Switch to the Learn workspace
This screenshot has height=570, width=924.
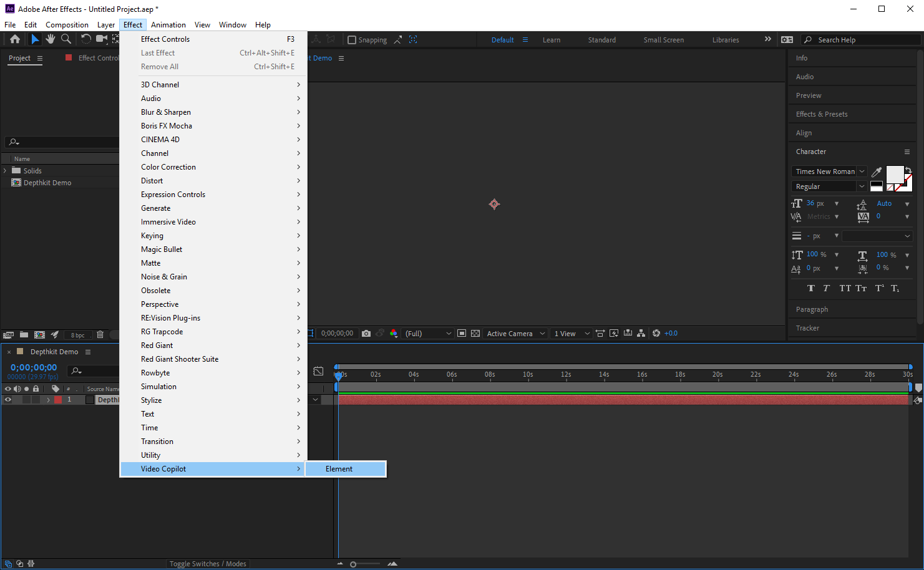coord(551,40)
